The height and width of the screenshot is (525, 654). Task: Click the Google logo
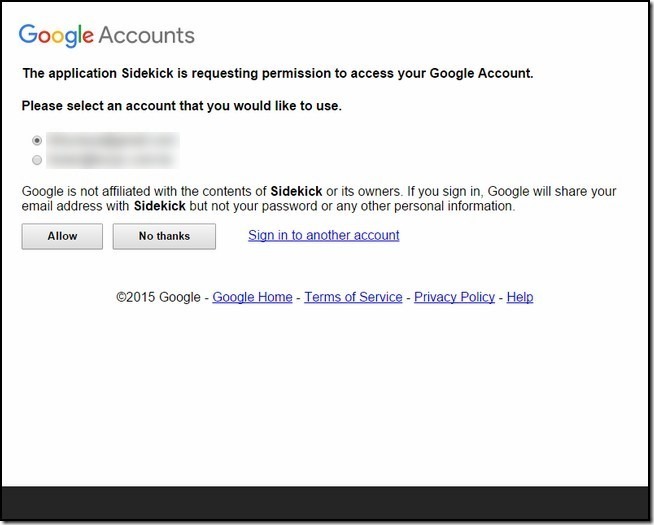[56, 35]
